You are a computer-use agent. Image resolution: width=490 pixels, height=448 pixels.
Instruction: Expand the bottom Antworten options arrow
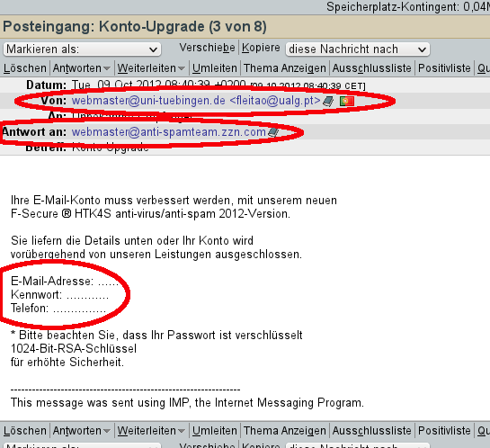tap(107, 431)
